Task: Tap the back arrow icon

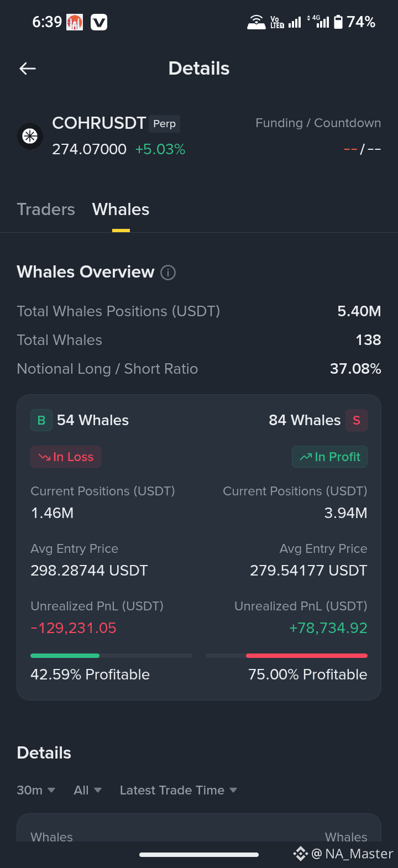Action: click(28, 69)
